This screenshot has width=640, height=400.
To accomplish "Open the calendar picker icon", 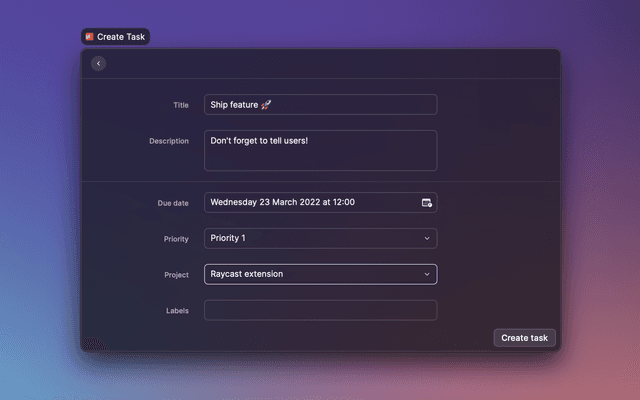I will [x=427, y=202].
